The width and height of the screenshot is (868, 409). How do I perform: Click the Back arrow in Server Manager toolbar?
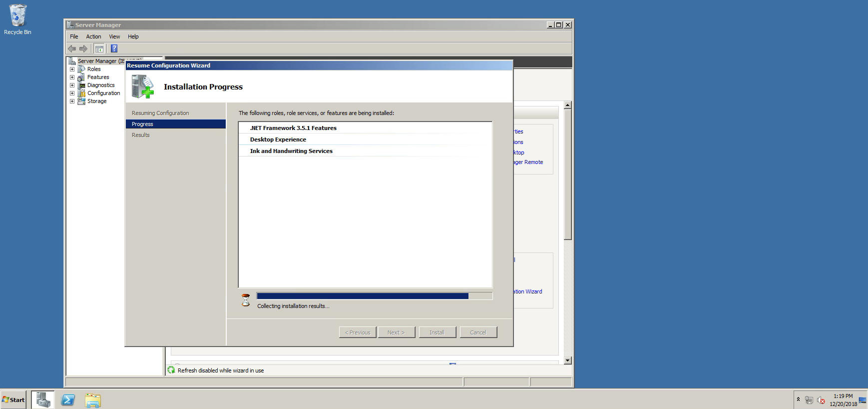(x=72, y=48)
